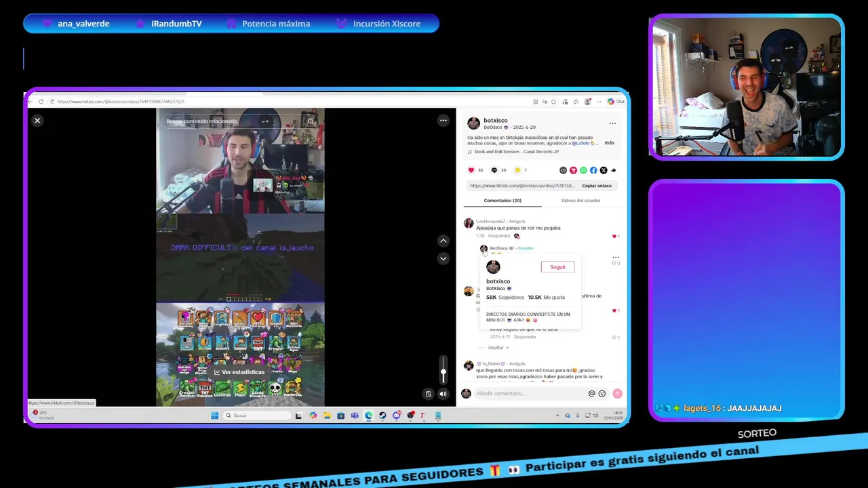Reply to the 2025-6-21 comment

click(x=525, y=337)
